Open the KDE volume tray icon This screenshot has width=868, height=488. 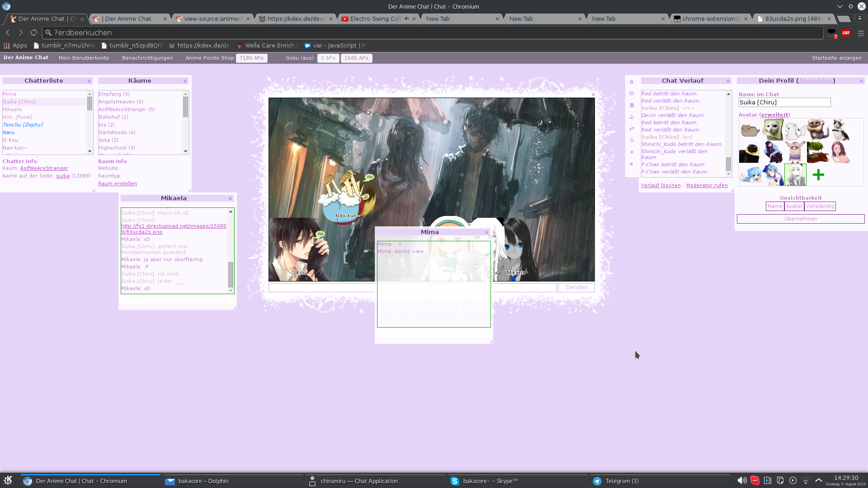(x=742, y=481)
